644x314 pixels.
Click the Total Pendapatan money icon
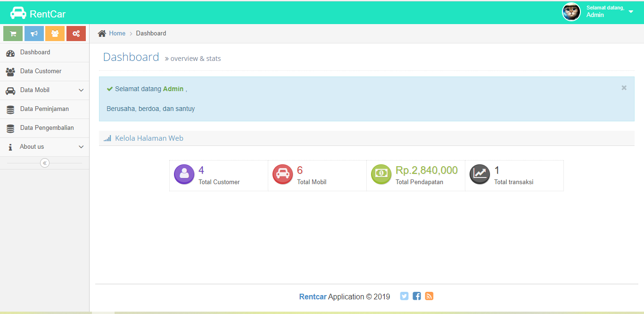click(x=381, y=174)
